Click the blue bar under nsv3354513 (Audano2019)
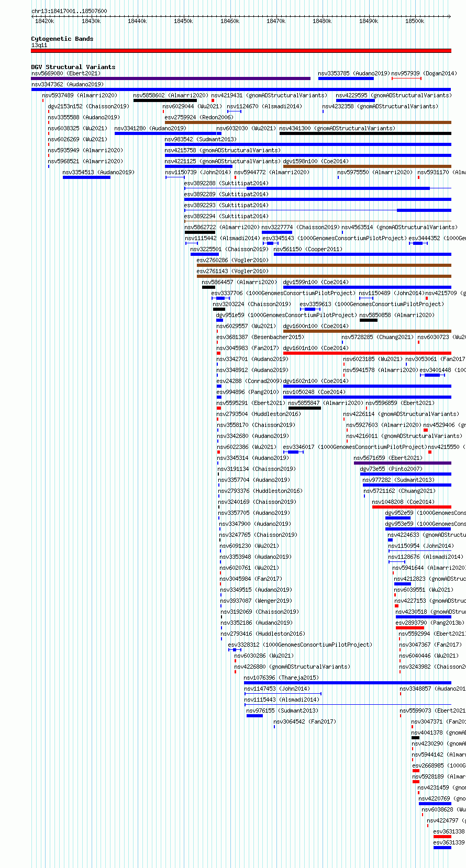The width and height of the screenshot is (466, 868). click(x=86, y=177)
